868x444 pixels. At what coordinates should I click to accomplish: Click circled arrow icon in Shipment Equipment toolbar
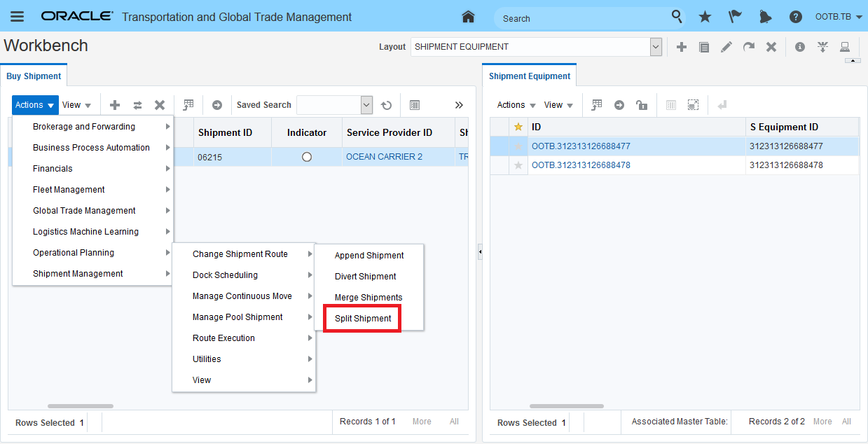(619, 105)
